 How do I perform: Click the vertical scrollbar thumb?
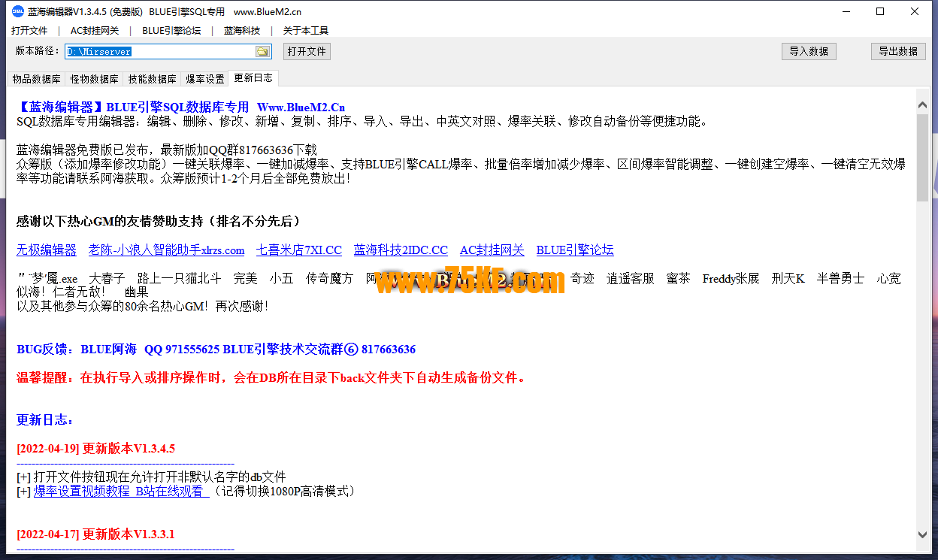pos(922,158)
